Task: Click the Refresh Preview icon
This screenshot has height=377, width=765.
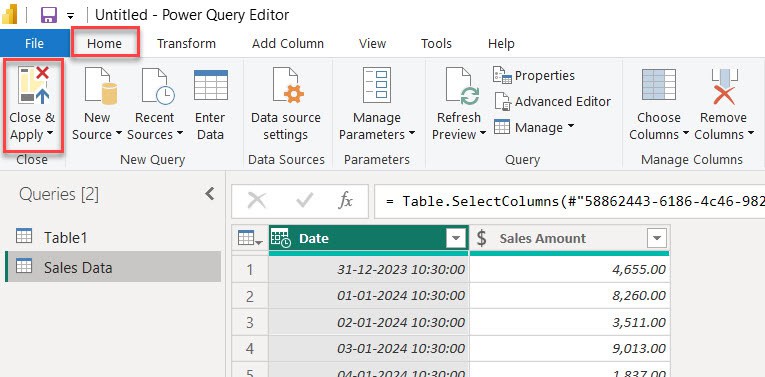Action: point(462,86)
